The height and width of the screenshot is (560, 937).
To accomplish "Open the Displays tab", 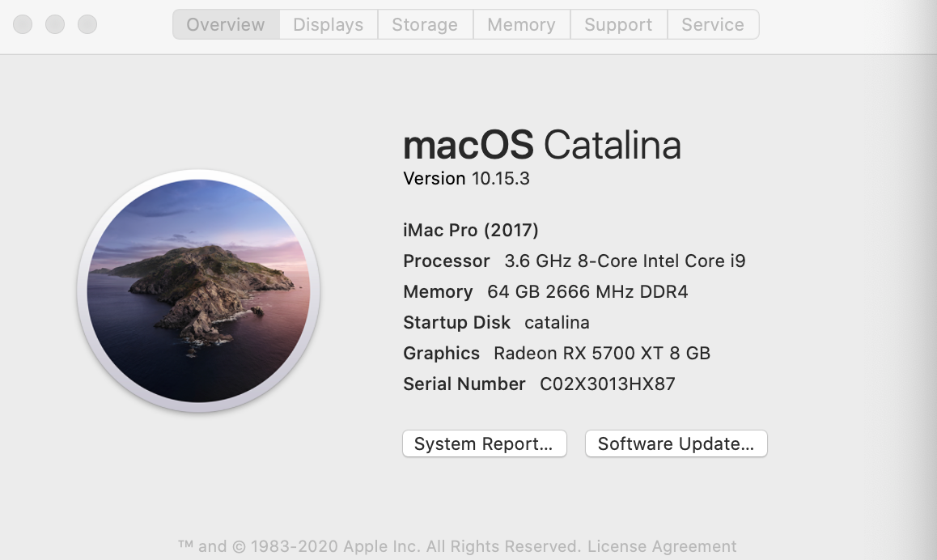I will [x=328, y=24].
